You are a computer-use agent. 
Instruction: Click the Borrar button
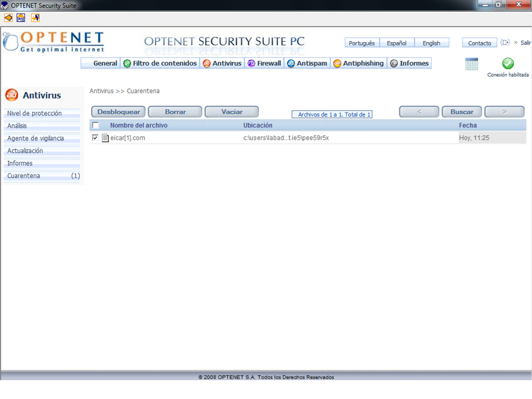[x=175, y=112]
